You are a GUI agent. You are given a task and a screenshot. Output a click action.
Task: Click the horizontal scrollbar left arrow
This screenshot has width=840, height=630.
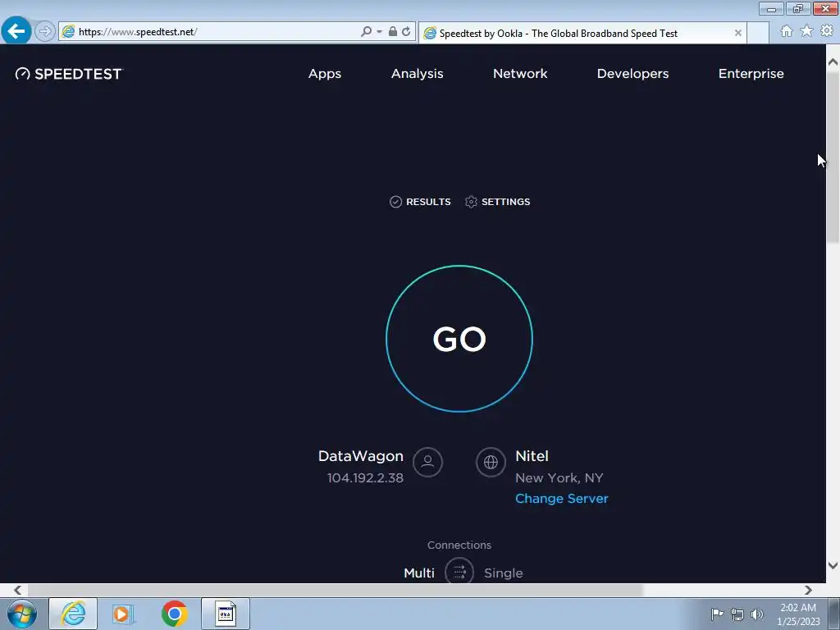point(18,590)
